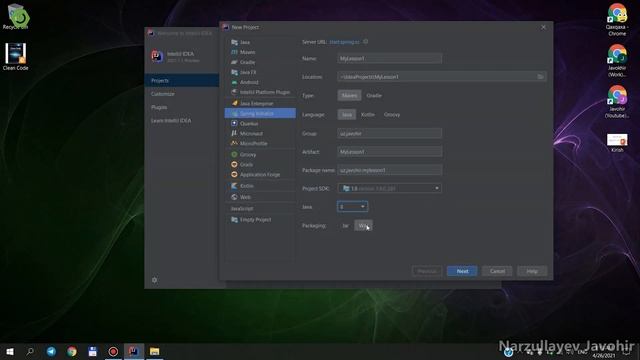Edit the project Name field
This screenshot has width=640, height=360.
pos(389,58)
